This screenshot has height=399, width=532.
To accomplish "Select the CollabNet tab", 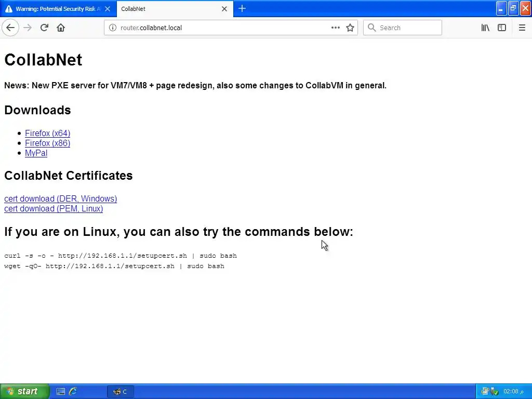I will pyautogui.click(x=175, y=9).
